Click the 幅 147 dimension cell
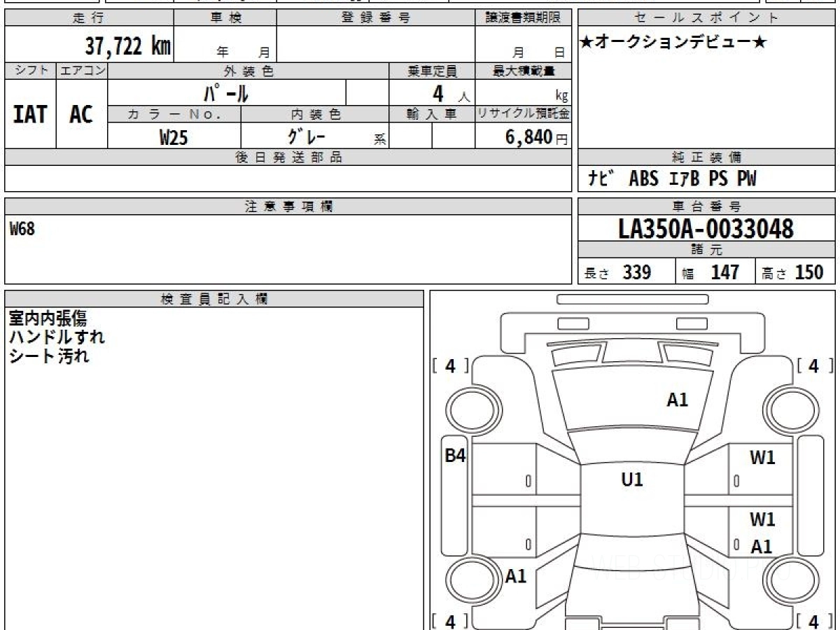The width and height of the screenshot is (840, 630). click(x=715, y=272)
